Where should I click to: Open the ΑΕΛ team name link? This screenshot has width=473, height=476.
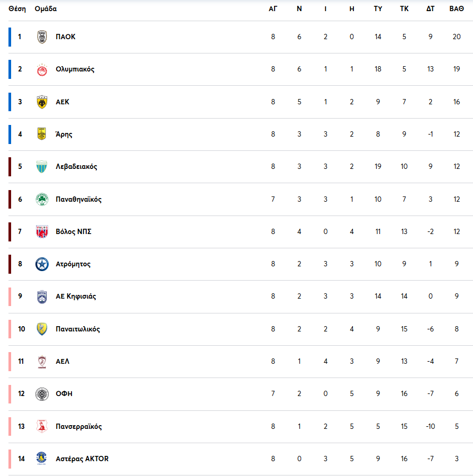pyautogui.click(x=62, y=362)
